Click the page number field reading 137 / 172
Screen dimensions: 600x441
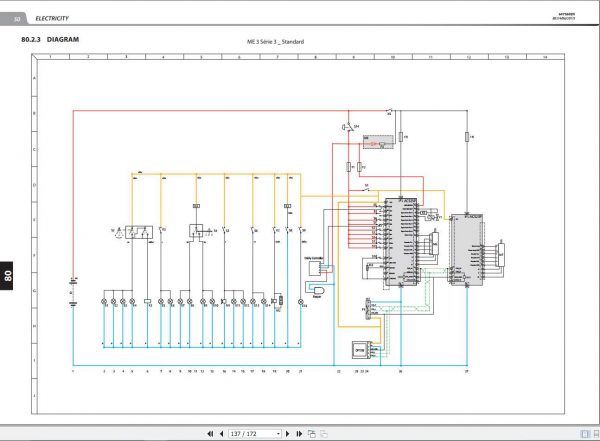point(252,434)
